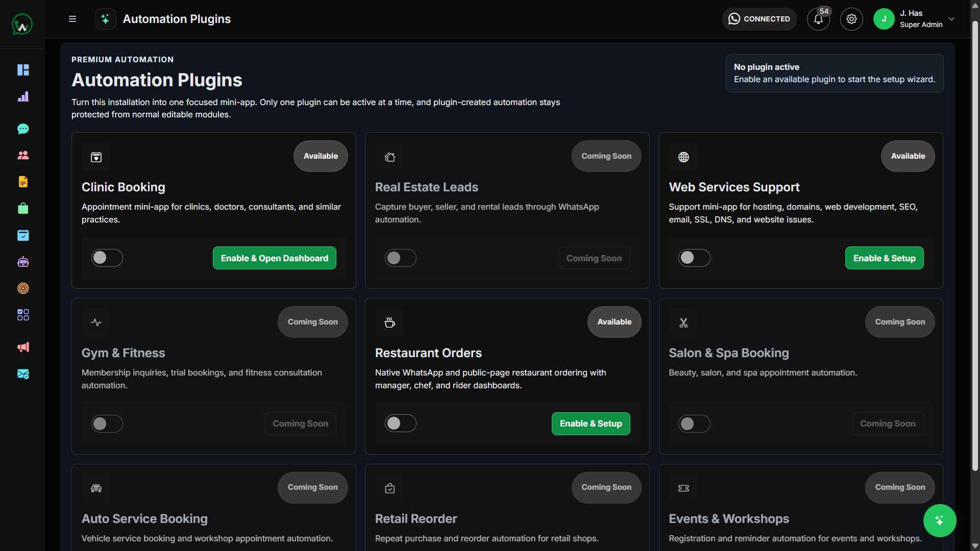Click the green WhatsApp logo at top left

coord(22,24)
